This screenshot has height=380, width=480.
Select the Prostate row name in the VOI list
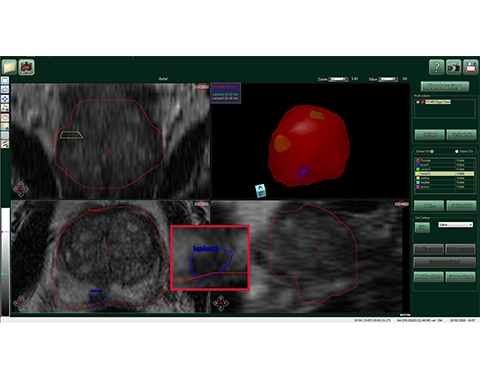point(426,160)
